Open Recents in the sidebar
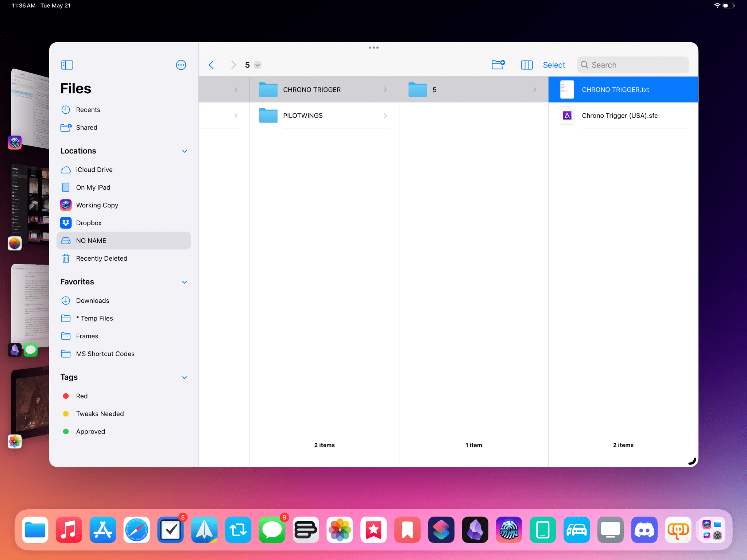The width and height of the screenshot is (747, 560). (x=124, y=110)
